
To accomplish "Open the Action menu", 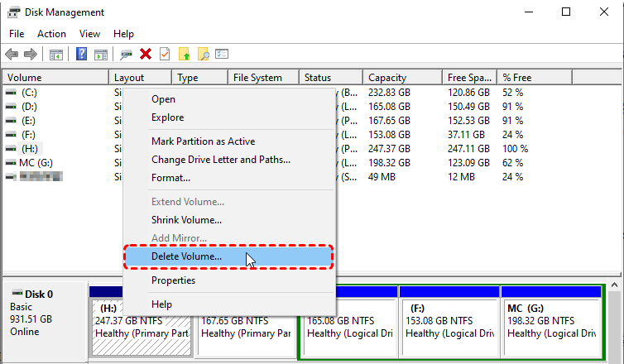I will point(51,34).
